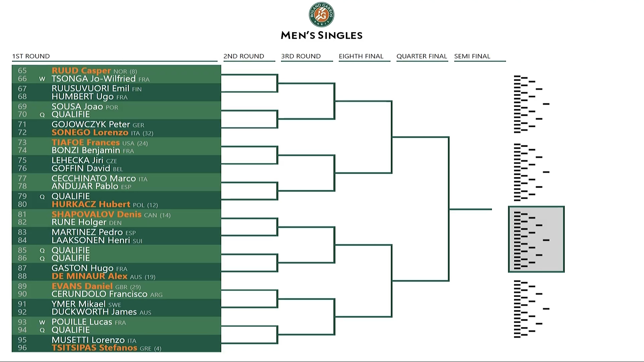Click the SEMI FINAL column header
Viewport: 644px width, 362px height.
pyautogui.click(x=472, y=56)
